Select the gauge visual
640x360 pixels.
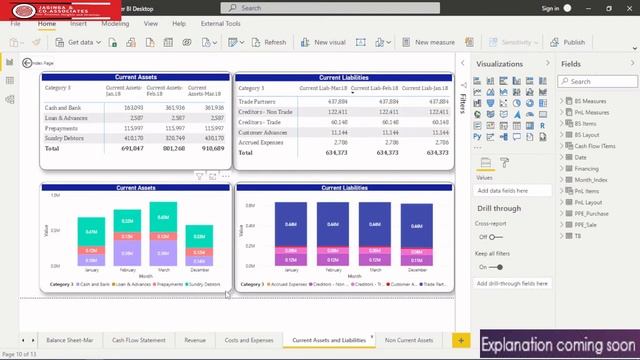pos(530,115)
